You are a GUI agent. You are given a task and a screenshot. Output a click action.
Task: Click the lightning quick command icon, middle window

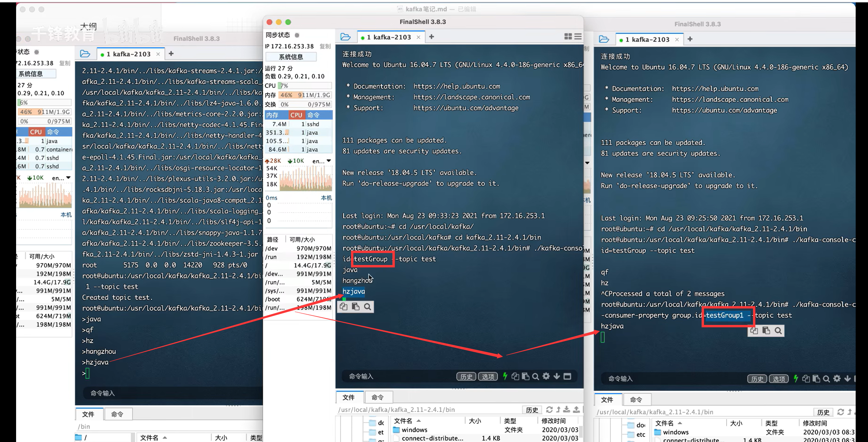[x=505, y=376]
